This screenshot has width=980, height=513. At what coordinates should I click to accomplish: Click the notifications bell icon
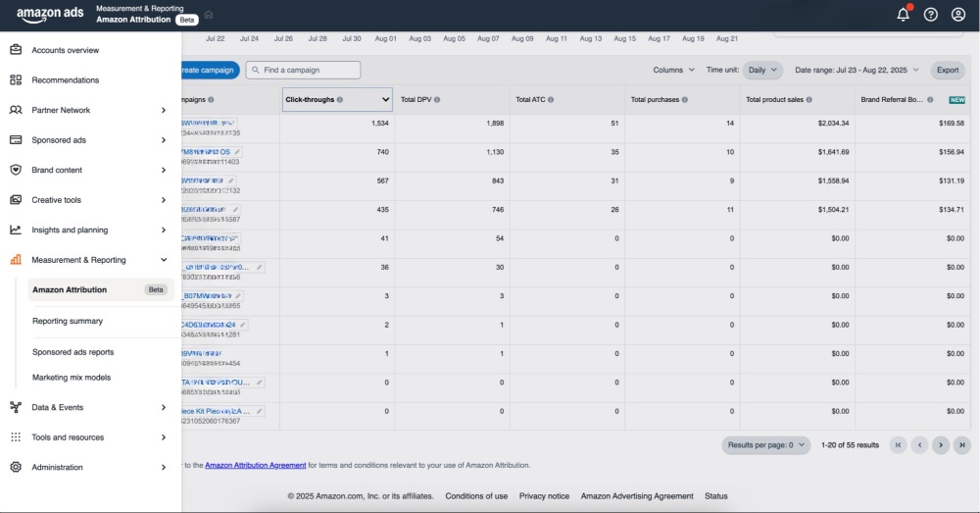point(903,15)
